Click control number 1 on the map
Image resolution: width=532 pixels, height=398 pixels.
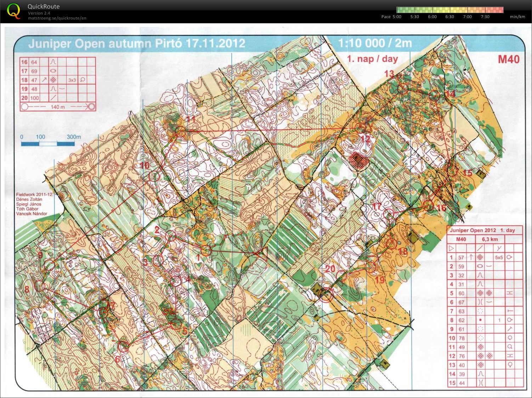click(x=198, y=258)
